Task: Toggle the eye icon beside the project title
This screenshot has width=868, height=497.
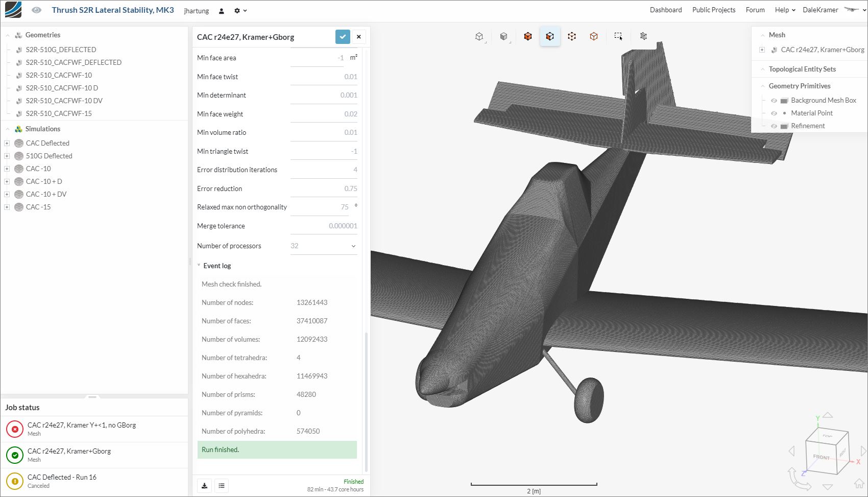Action: (36, 10)
